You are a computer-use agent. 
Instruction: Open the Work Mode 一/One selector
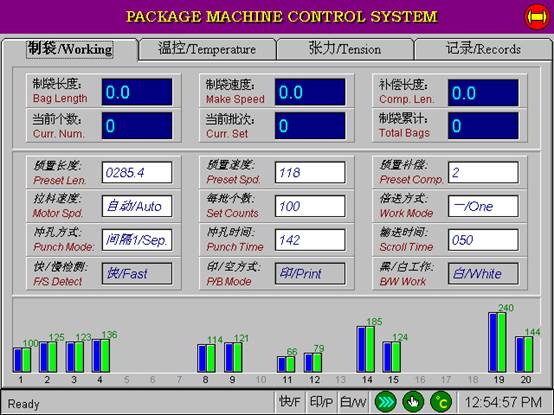click(483, 206)
